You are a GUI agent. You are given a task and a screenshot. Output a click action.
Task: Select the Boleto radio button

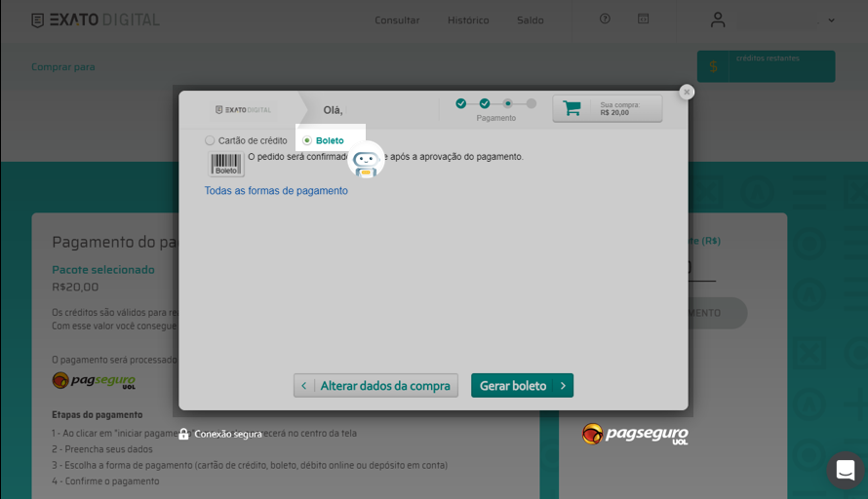(307, 140)
